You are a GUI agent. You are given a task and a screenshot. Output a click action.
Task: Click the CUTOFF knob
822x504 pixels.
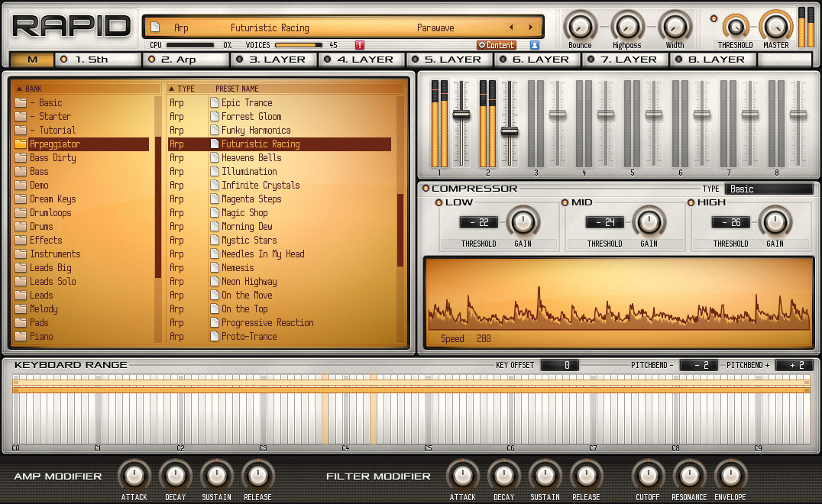pyautogui.click(x=648, y=476)
